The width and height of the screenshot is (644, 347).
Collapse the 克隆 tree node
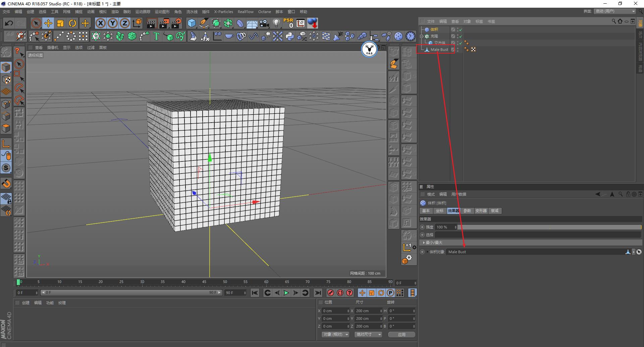tap(422, 36)
